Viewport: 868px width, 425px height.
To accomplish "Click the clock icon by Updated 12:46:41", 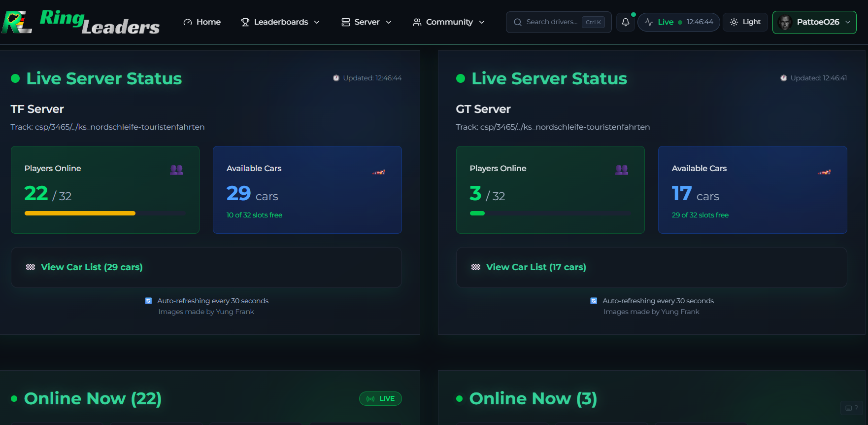I will (784, 78).
